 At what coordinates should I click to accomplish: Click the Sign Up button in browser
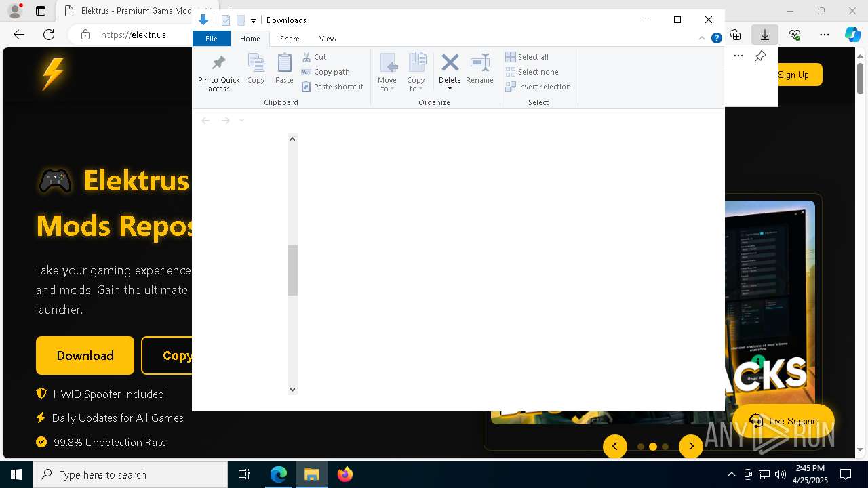pos(793,75)
